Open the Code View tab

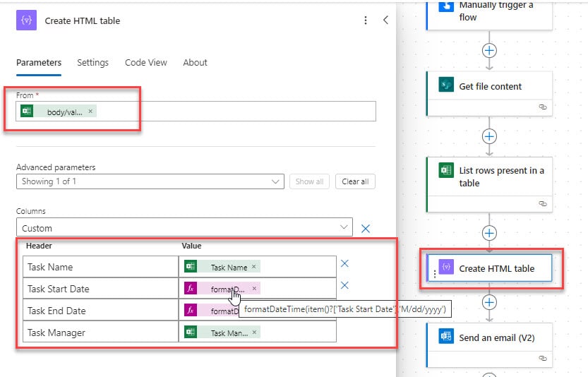pos(146,63)
